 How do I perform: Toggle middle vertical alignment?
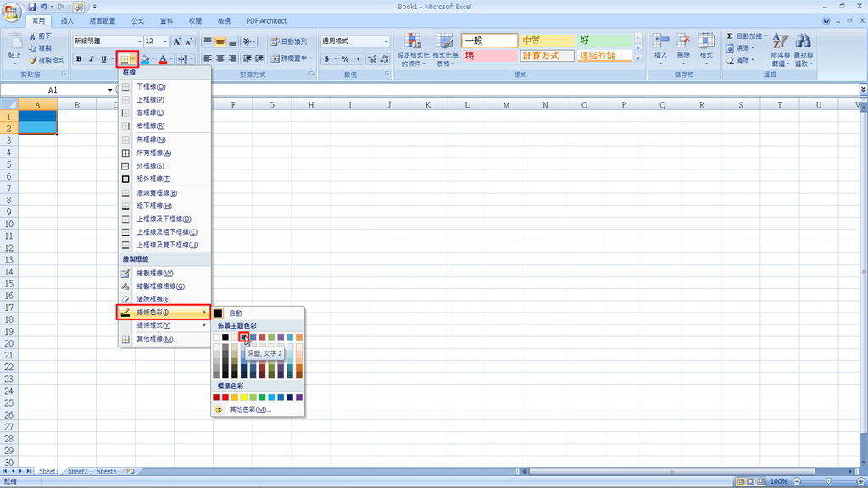pos(220,42)
